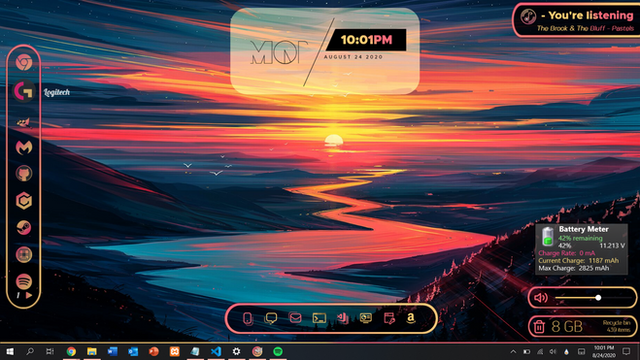640x360 pixels.
Task: Show hidden icons in the system tray
Action: 513,351
